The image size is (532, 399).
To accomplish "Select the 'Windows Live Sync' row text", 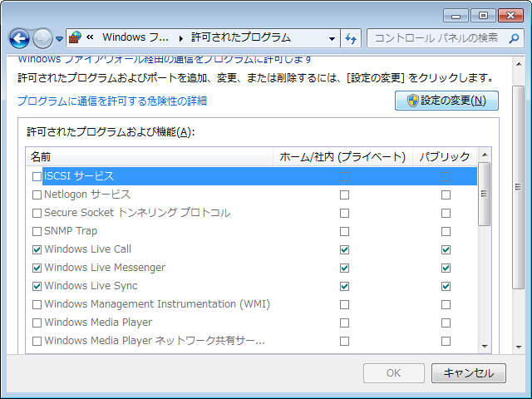I will (x=91, y=286).
